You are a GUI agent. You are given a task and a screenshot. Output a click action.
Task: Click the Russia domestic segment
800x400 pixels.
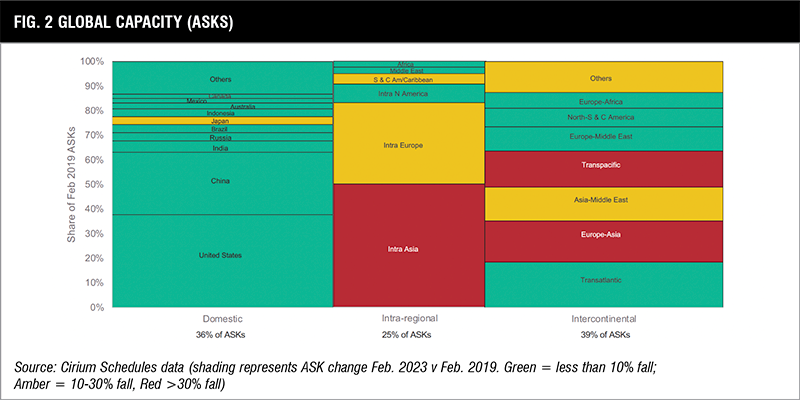221,138
